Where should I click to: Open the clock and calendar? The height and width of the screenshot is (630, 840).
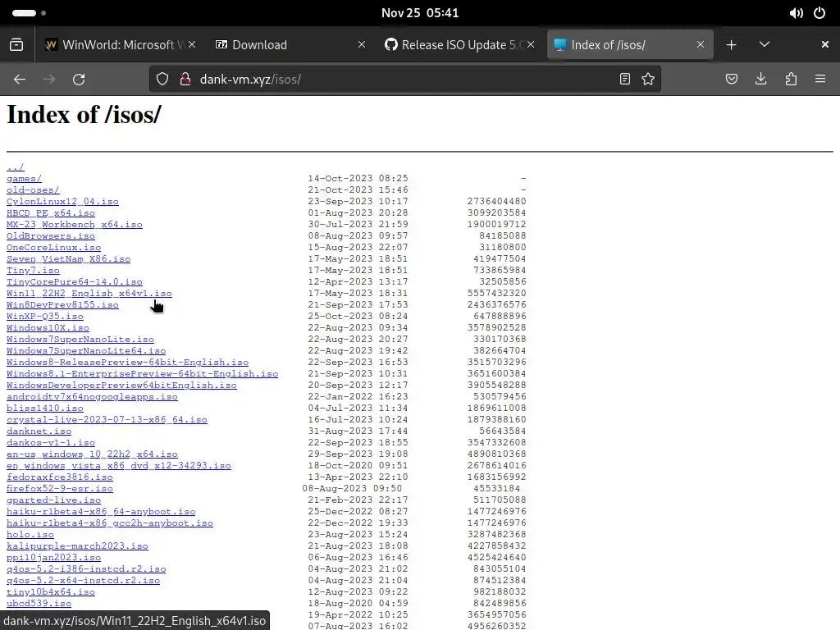(420, 13)
